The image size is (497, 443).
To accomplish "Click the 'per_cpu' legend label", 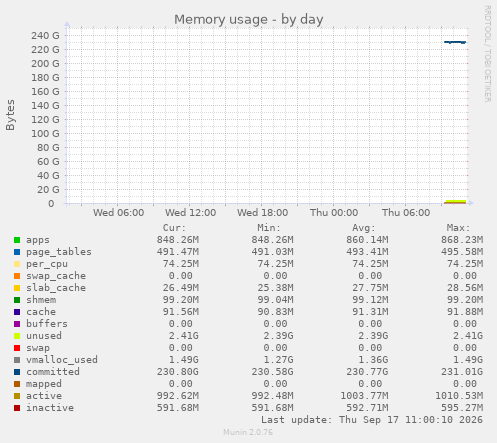I will click(47, 264).
